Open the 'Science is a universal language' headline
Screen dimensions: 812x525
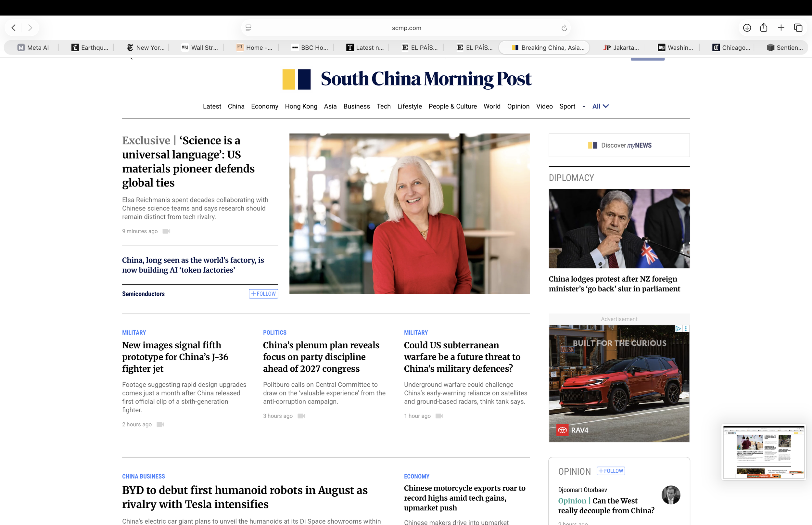click(188, 161)
